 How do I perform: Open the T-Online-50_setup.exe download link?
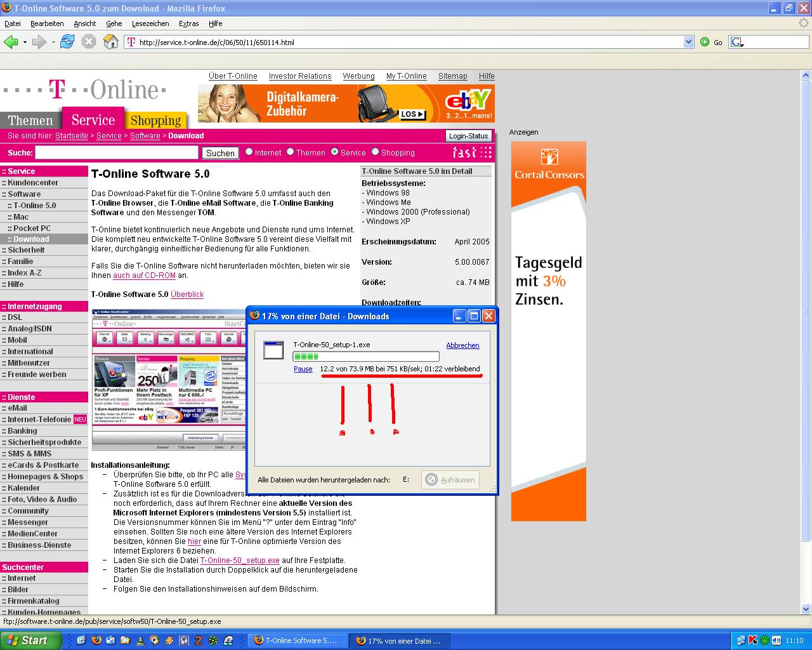click(x=240, y=560)
